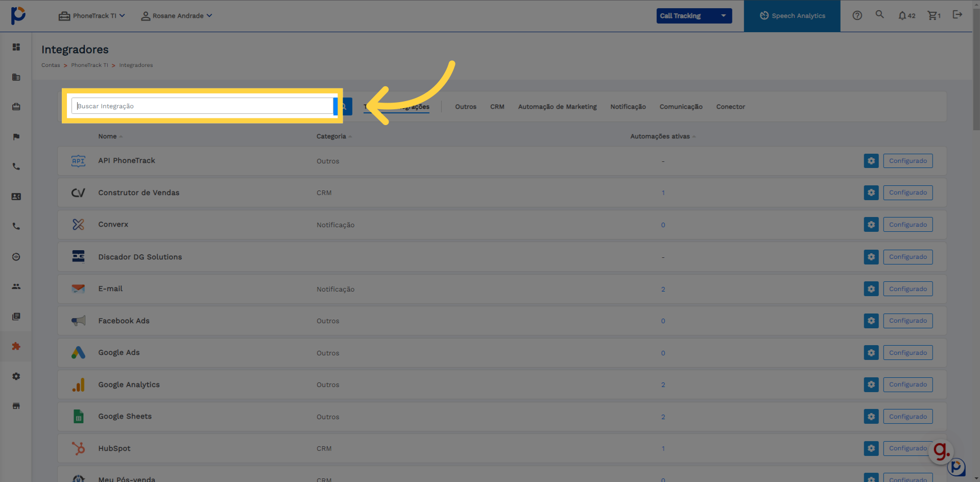Image resolution: width=980 pixels, height=482 pixels.
Task: Open the Call Tracking product dropdown
Action: click(694, 16)
